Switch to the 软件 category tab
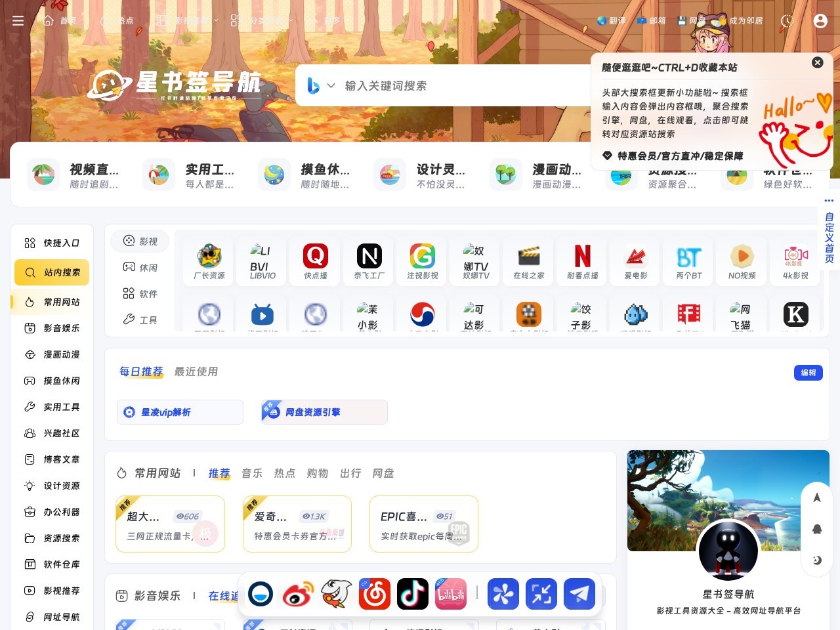Screen dimensions: 840x630 (x=140, y=293)
